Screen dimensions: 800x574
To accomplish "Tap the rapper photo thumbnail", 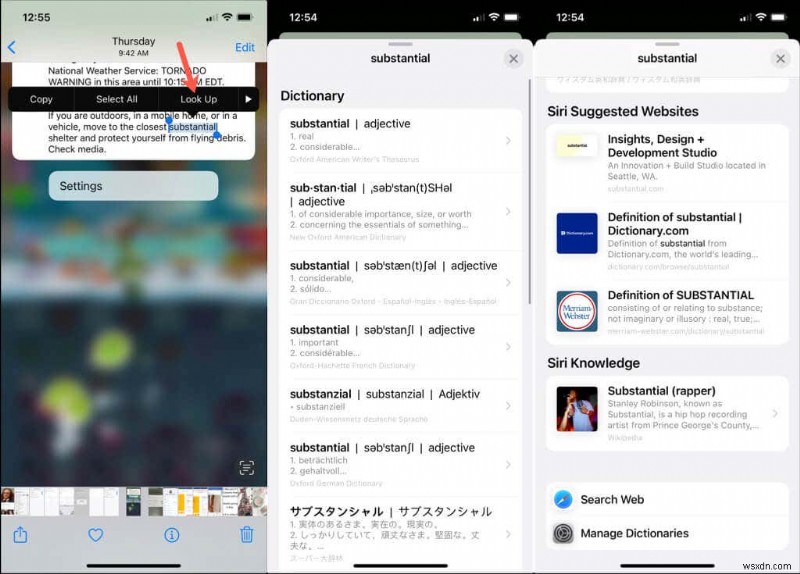I will [x=577, y=409].
